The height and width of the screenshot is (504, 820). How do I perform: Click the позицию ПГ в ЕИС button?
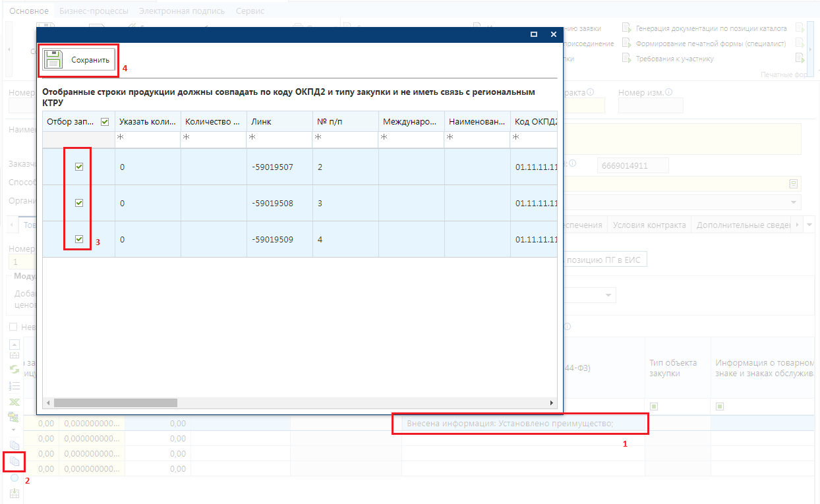(605, 260)
